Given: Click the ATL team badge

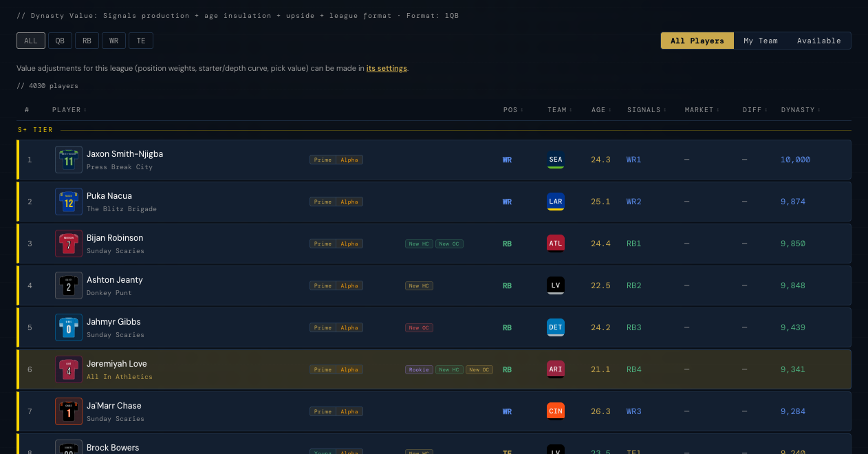Looking at the screenshot, I should [556, 244].
